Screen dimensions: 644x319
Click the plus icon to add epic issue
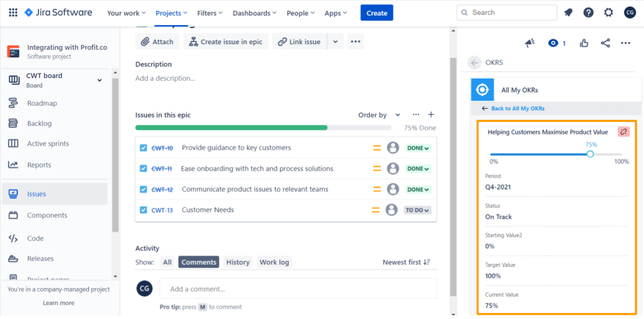[x=431, y=115]
